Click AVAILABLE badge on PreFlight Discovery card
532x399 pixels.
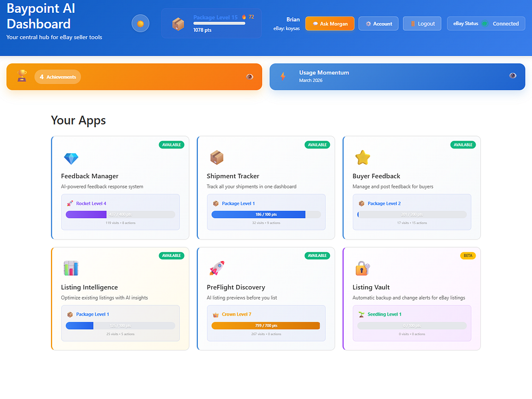click(317, 255)
